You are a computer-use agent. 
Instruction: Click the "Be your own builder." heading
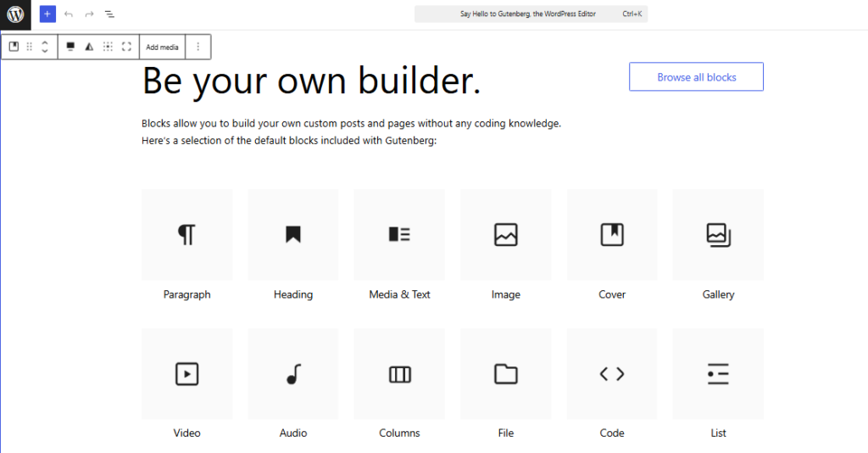[311, 81]
